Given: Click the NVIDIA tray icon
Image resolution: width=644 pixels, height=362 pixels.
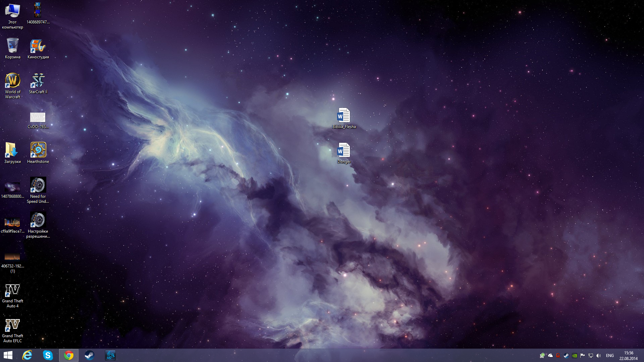Looking at the screenshot, I should coord(575,356).
